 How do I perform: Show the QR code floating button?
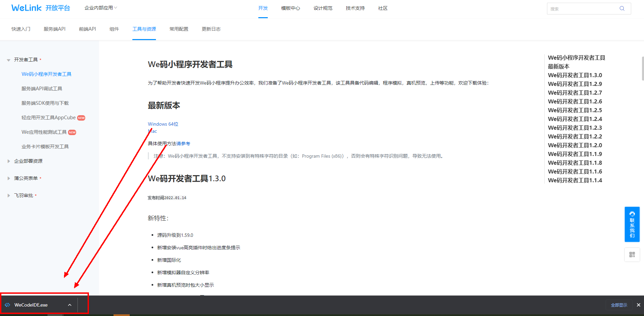click(x=632, y=255)
